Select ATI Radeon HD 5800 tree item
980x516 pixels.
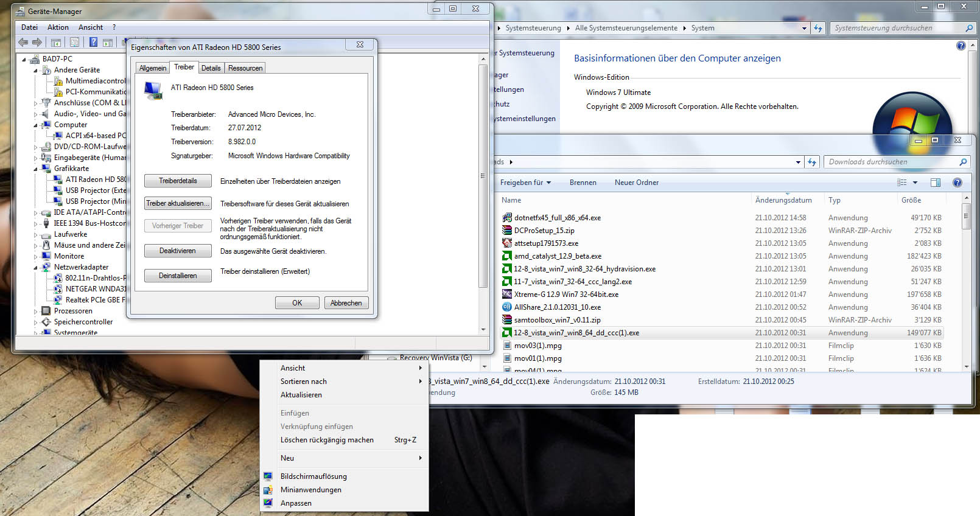click(x=90, y=180)
